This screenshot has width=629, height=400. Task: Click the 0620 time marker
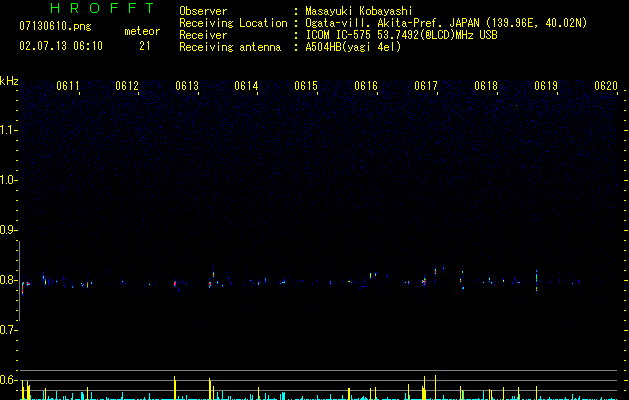pyautogui.click(x=606, y=86)
